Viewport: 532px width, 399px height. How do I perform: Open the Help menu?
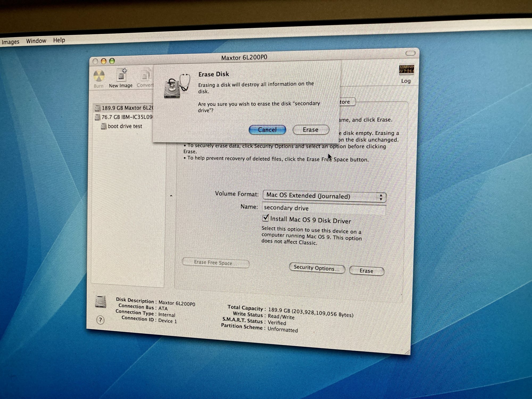click(x=59, y=40)
